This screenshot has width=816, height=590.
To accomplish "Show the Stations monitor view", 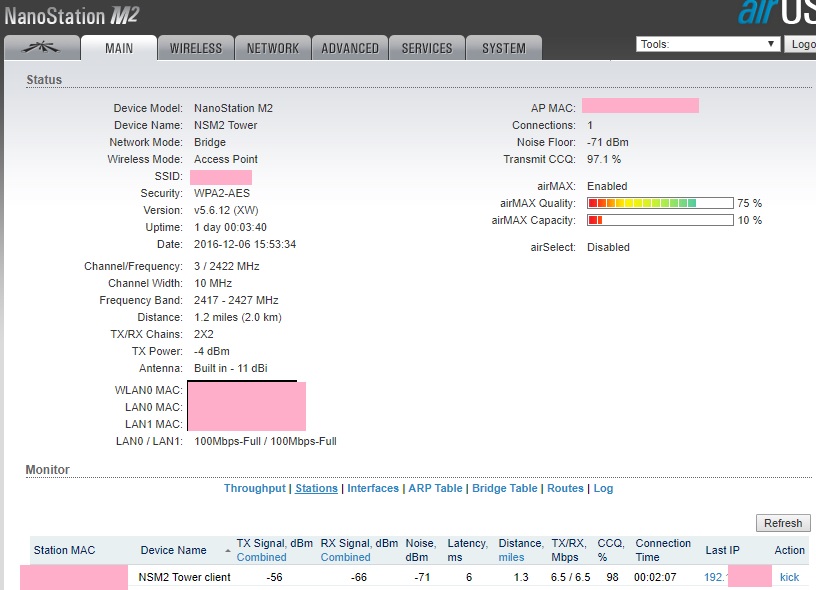I will point(316,488).
